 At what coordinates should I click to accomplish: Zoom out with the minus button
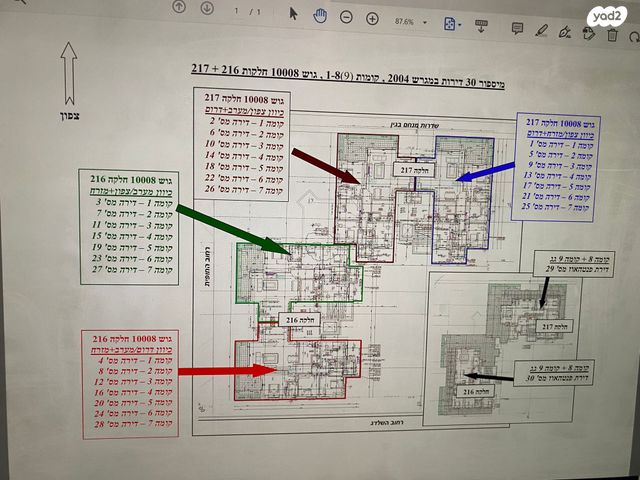point(346,17)
